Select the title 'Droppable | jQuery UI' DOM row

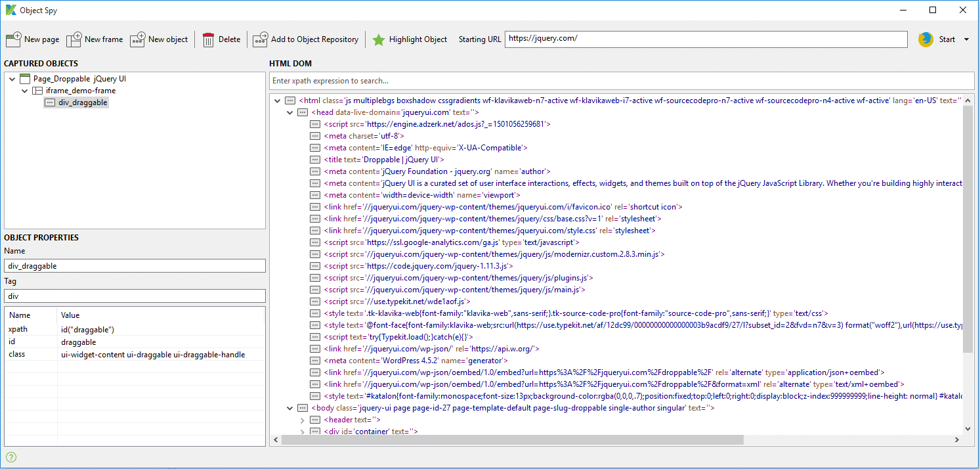pos(384,160)
